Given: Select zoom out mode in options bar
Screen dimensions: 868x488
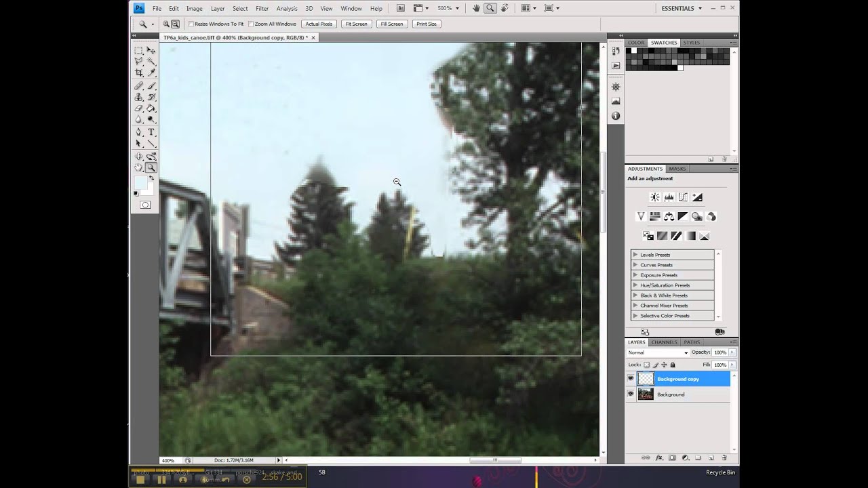Looking at the screenshot, I should (175, 24).
